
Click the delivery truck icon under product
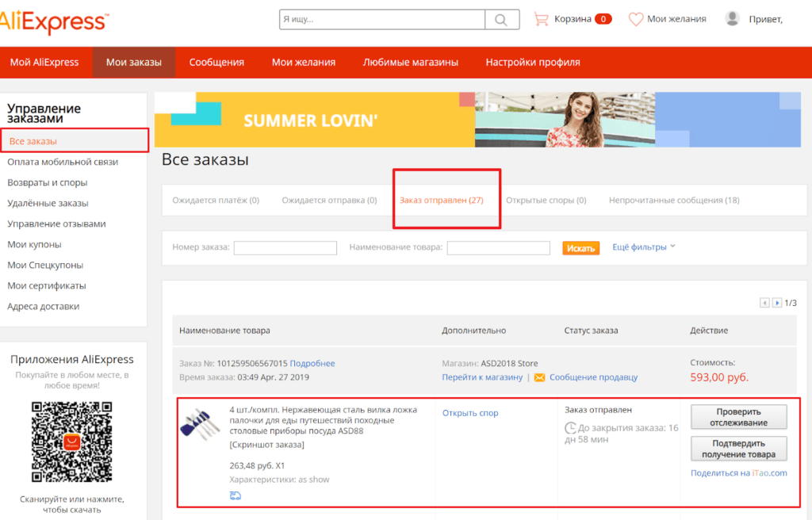[x=236, y=496]
